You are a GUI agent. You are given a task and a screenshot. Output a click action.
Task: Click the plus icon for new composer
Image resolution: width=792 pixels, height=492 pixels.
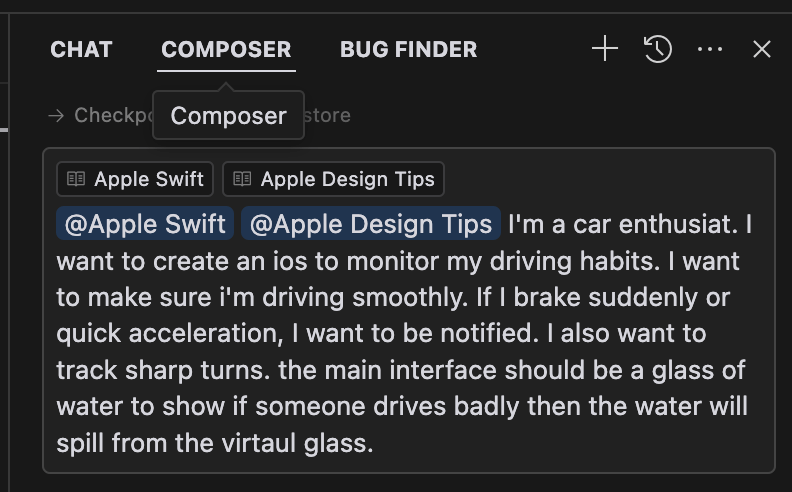605,48
